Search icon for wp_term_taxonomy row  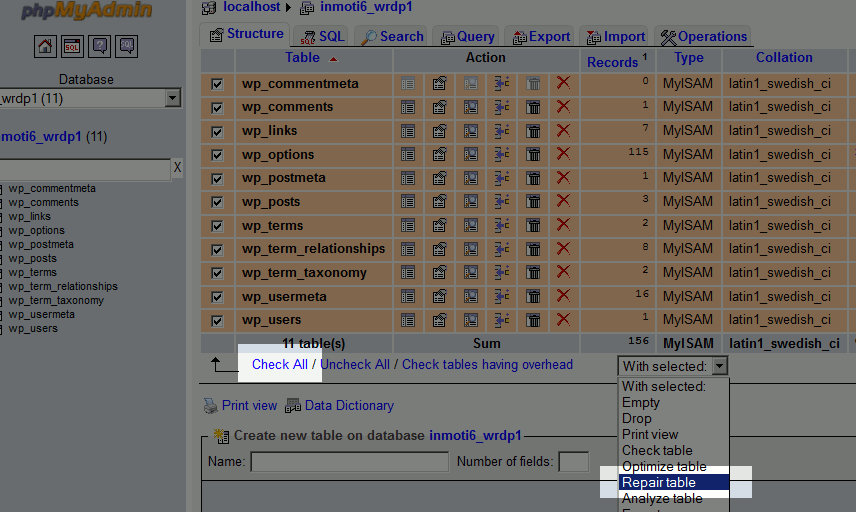click(x=471, y=272)
